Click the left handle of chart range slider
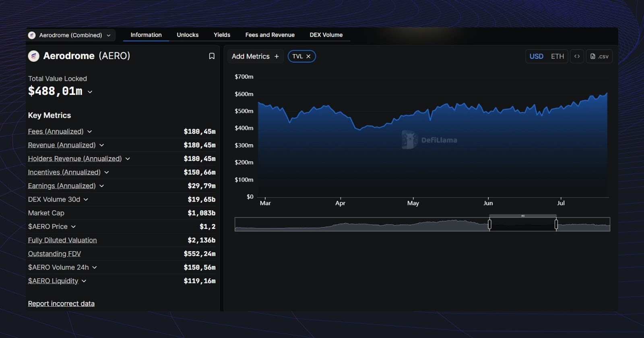The image size is (644, 338). tap(489, 225)
